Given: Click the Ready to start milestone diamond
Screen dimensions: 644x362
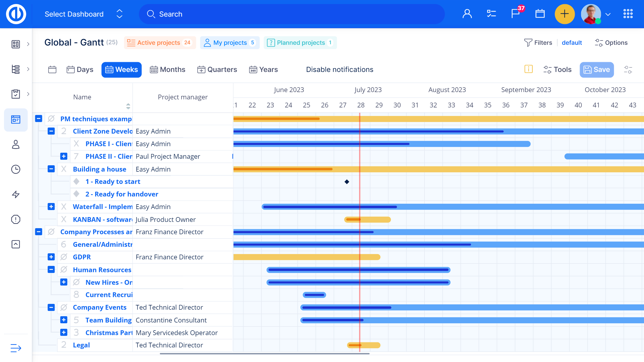Looking at the screenshot, I should click(x=347, y=182).
